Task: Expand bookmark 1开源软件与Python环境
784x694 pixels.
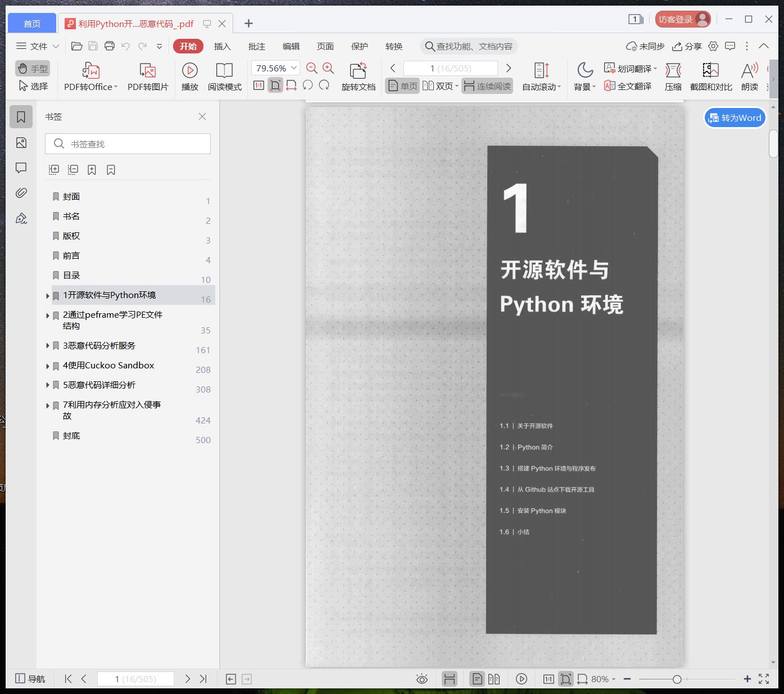Action: click(x=48, y=296)
